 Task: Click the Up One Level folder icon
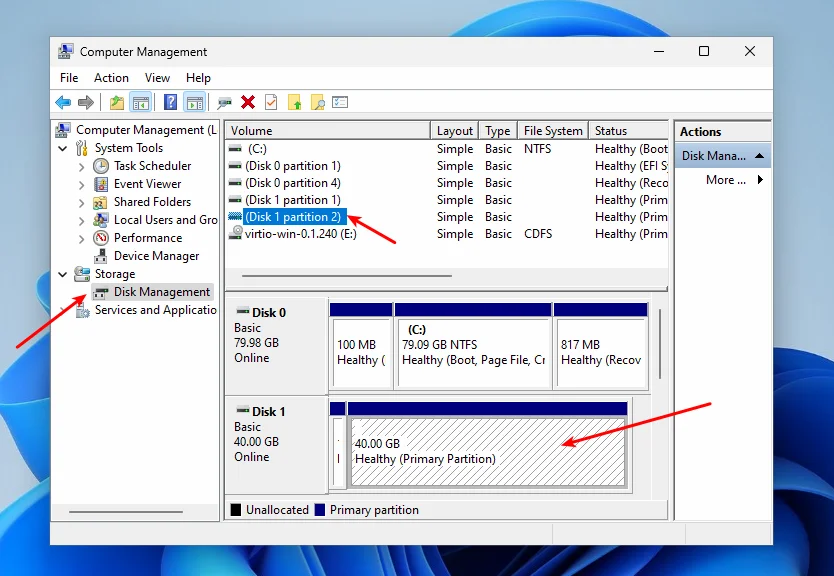[x=117, y=102]
